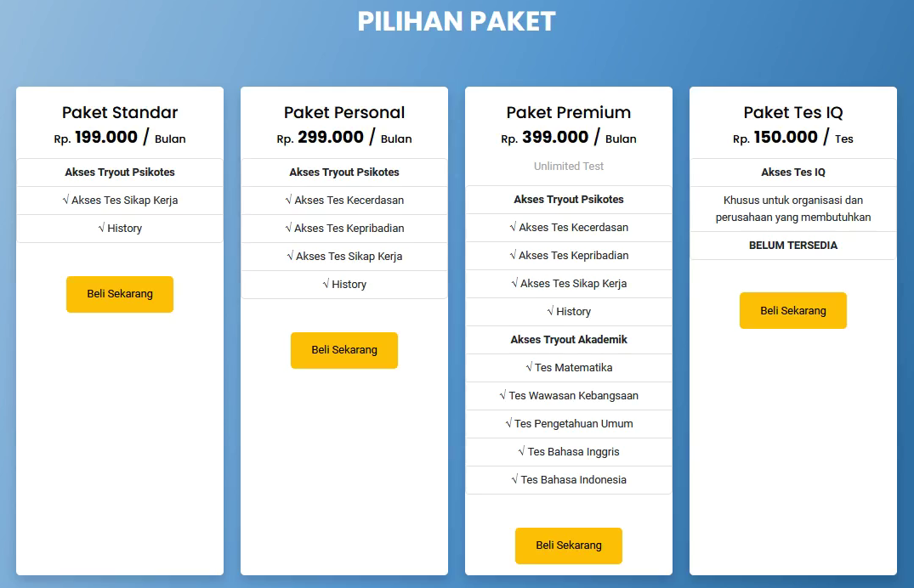This screenshot has width=914, height=588.
Task: Select Tes Bahasa Indonesia row
Action: (x=569, y=480)
